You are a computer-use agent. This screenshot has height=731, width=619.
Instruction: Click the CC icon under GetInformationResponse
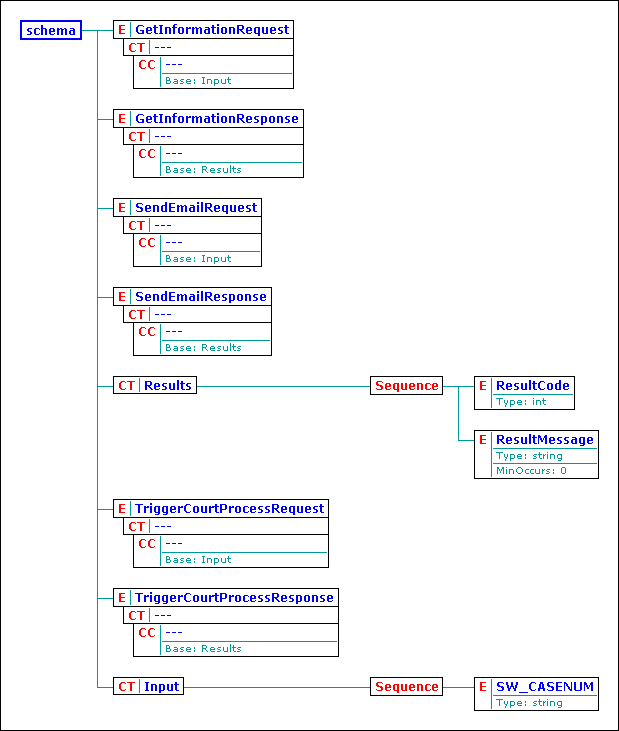[x=147, y=153]
